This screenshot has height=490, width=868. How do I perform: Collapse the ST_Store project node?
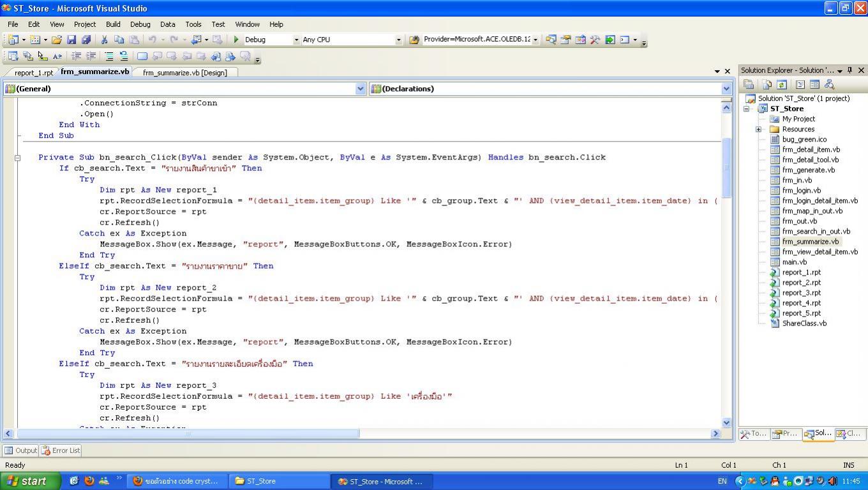[746, 109]
